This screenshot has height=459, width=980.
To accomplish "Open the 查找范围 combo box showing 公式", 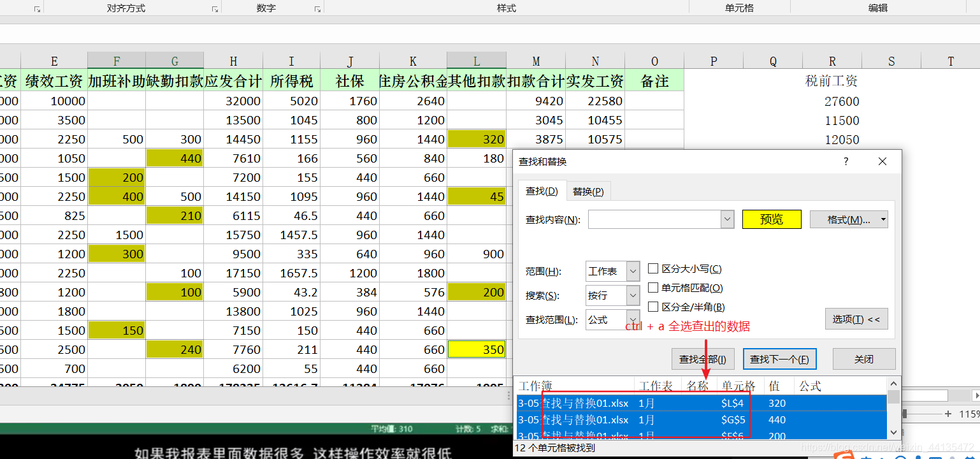I will pyautogui.click(x=612, y=319).
